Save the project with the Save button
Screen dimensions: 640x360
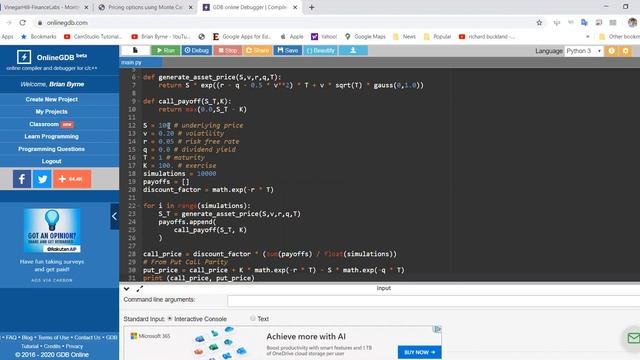(x=288, y=50)
